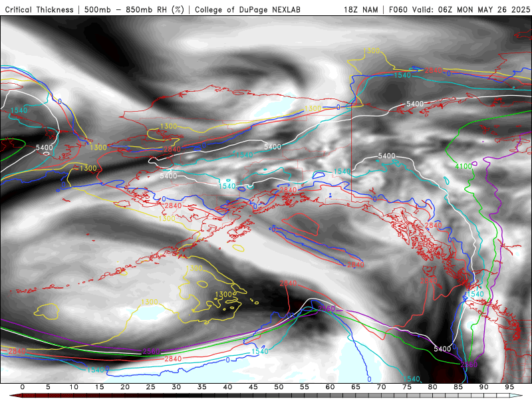Click the "95" tick label on the colorbar

(x=509, y=387)
